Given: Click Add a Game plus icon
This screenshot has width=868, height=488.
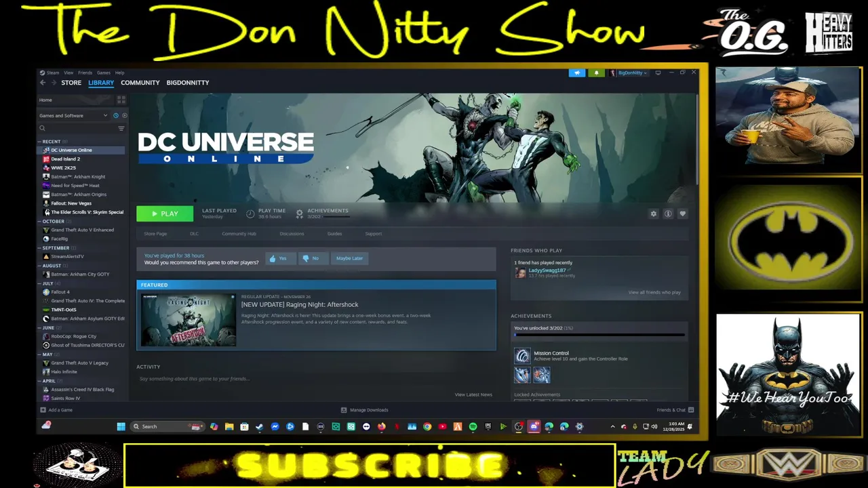Looking at the screenshot, I should pyautogui.click(x=43, y=410).
